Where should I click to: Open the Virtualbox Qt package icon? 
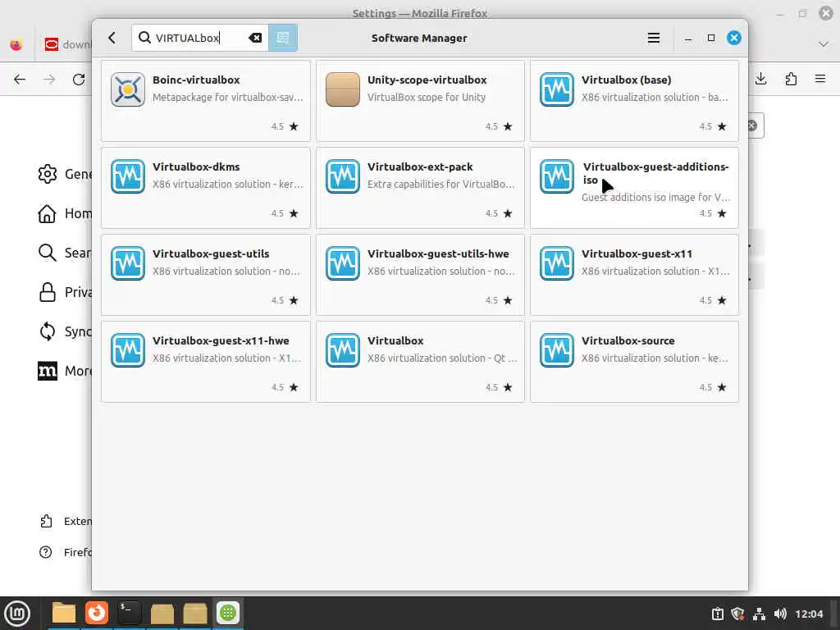342,349
